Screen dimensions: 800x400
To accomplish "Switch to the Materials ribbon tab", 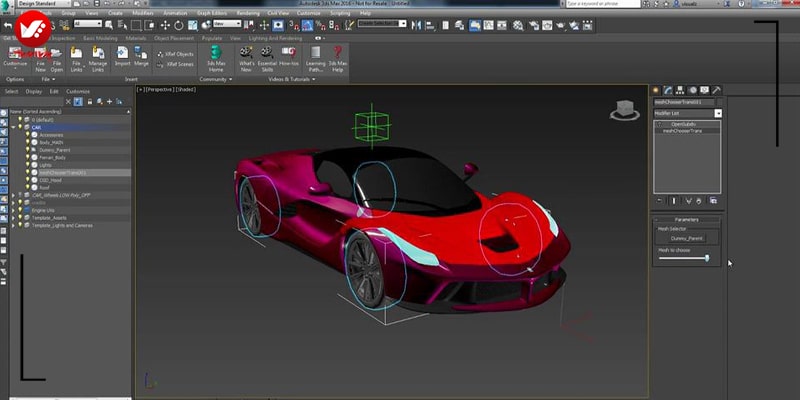I will point(136,38).
